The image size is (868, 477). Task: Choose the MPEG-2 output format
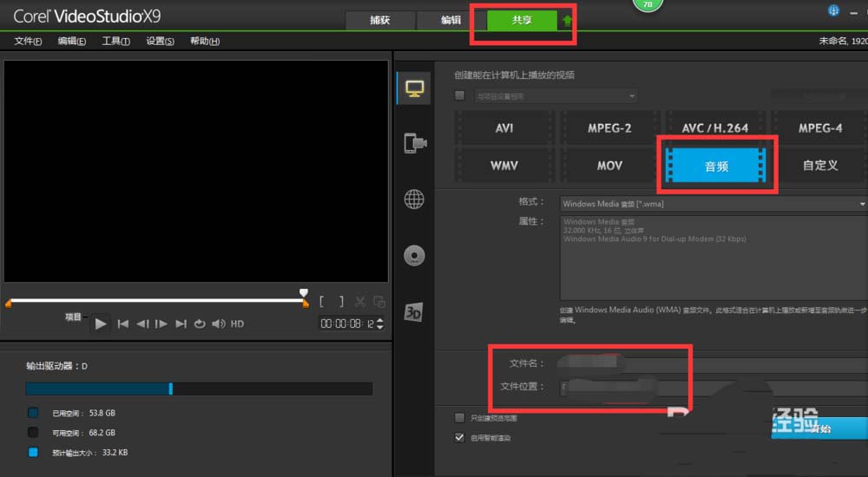609,127
